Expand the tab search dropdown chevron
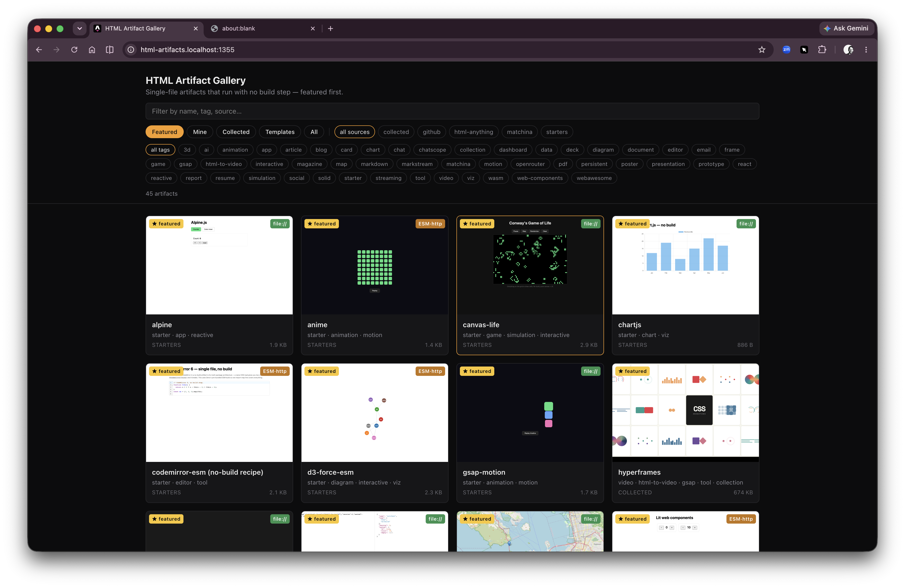Image resolution: width=905 pixels, height=588 pixels. click(79, 29)
